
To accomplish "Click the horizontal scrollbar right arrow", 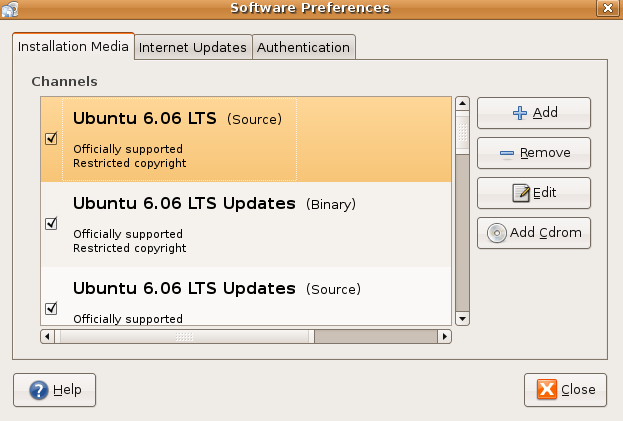I will tap(445, 337).
